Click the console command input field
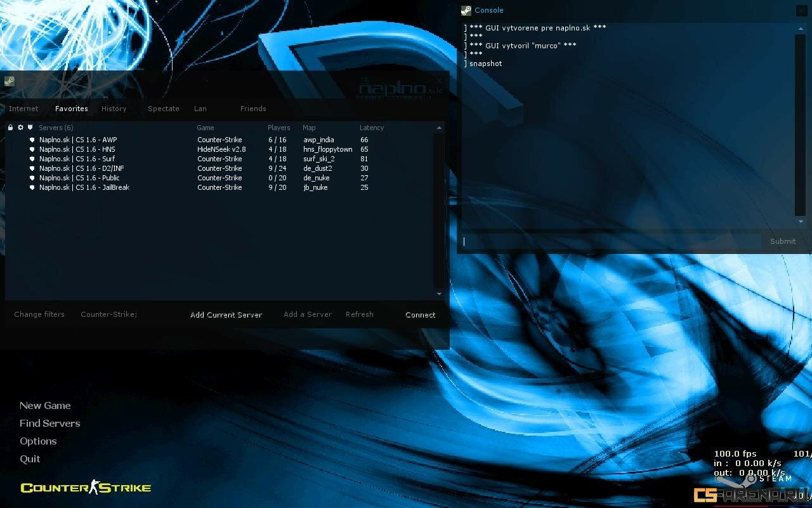The width and height of the screenshot is (812, 508). pyautogui.click(x=610, y=241)
